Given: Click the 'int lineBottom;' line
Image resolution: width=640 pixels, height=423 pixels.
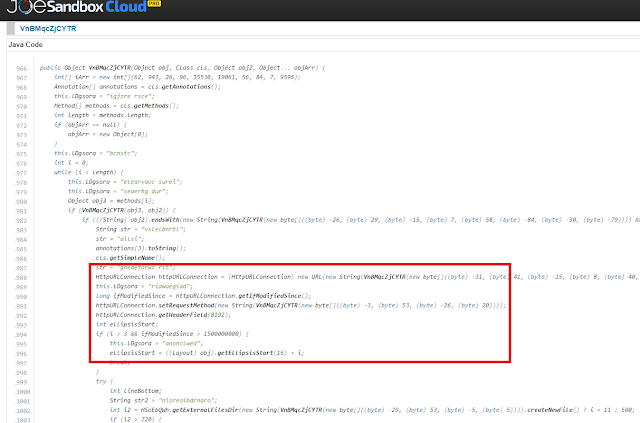Looking at the screenshot, I should click(x=136, y=391).
